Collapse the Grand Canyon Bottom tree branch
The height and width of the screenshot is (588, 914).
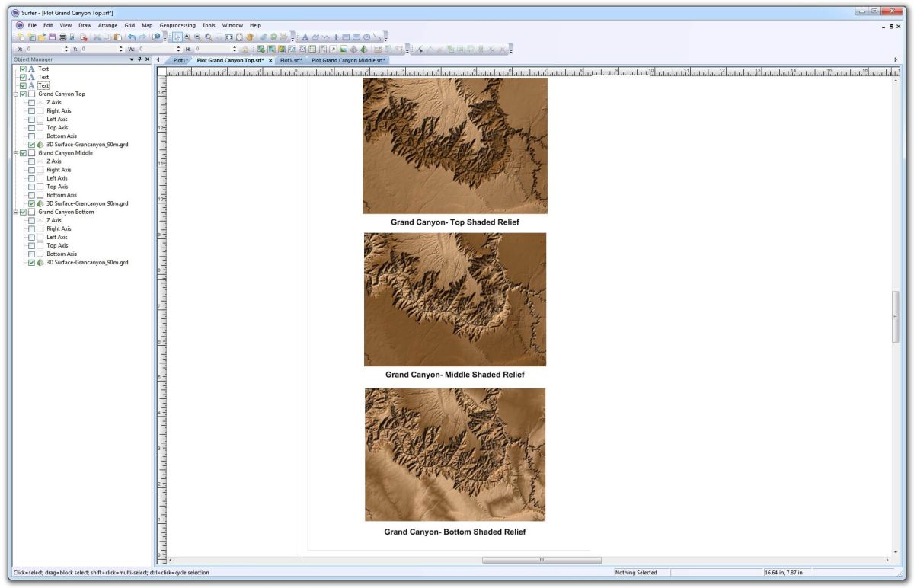pos(15,212)
